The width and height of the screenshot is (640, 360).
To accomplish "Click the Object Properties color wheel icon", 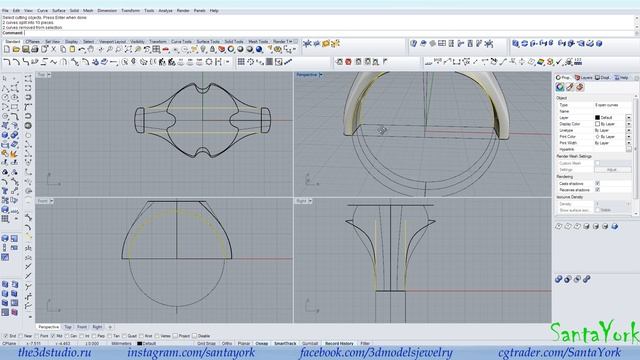I will click(560, 87).
